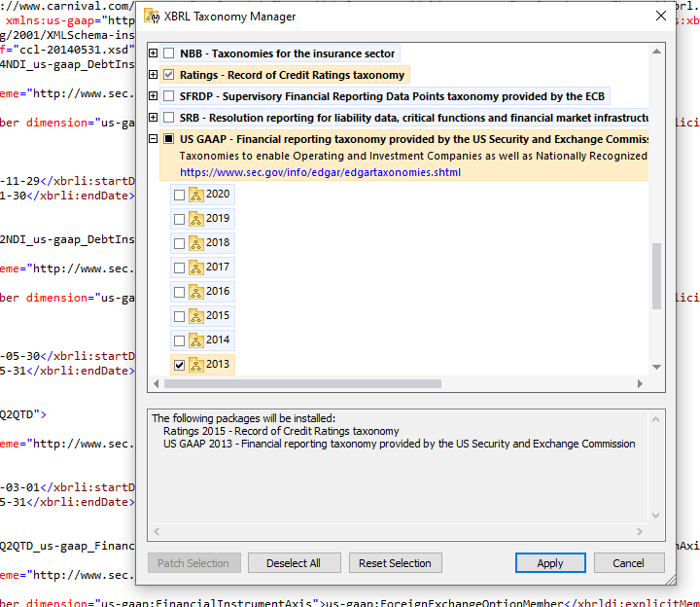
Task: Select the 2014 US GAAP tree item
Action: (218, 340)
